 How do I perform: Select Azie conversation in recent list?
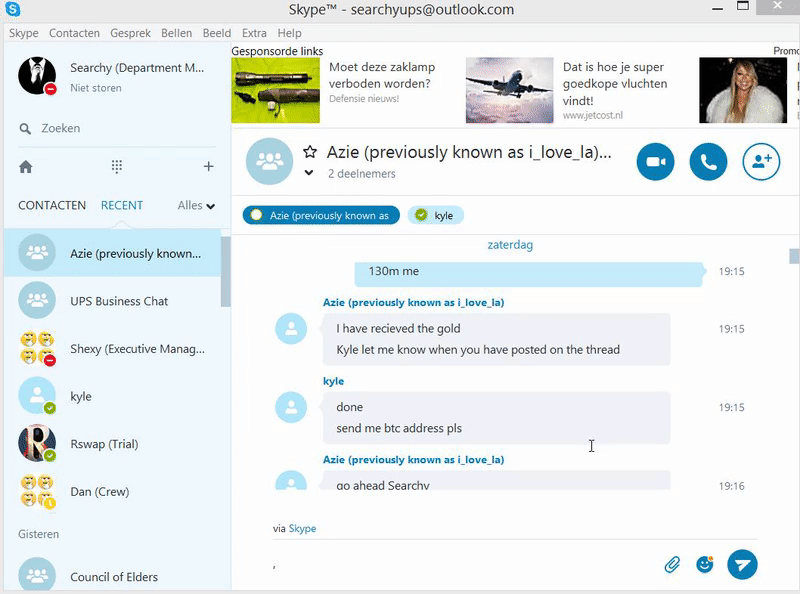coord(112,253)
